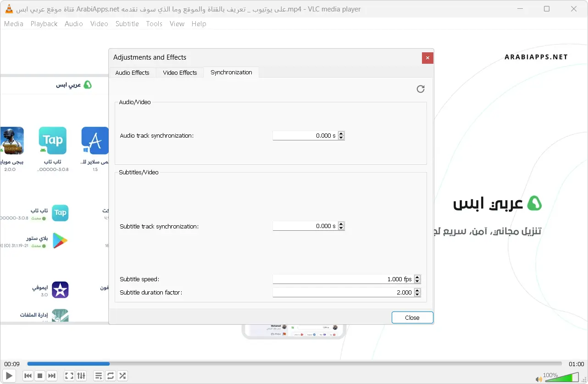This screenshot has height=384, width=588.
Task: Toggle loop playback mode
Action: 110,375
